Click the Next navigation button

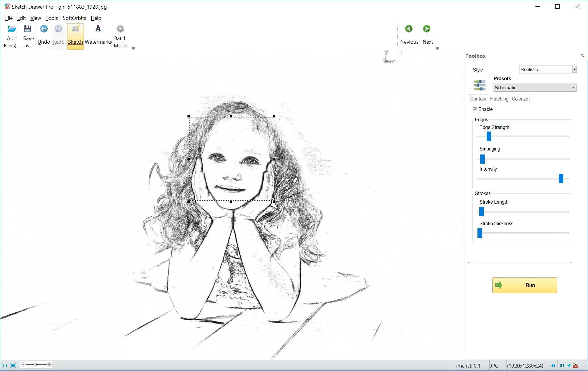(x=427, y=29)
